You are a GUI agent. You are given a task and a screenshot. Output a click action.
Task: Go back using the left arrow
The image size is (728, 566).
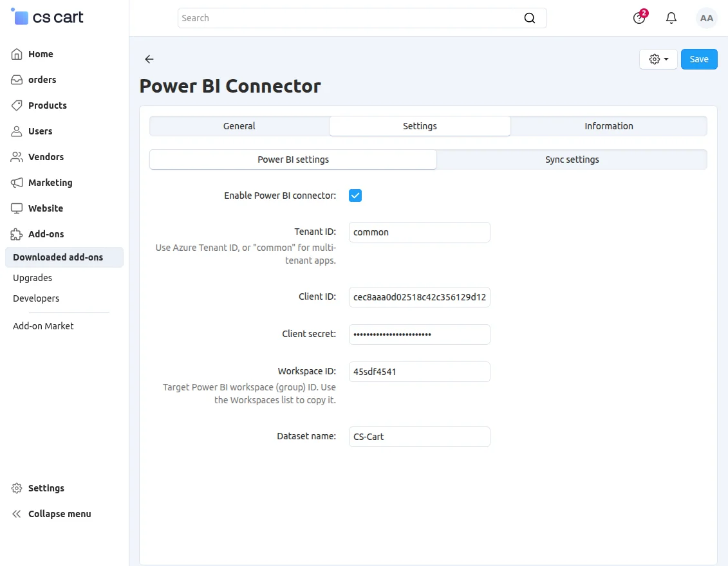(149, 59)
